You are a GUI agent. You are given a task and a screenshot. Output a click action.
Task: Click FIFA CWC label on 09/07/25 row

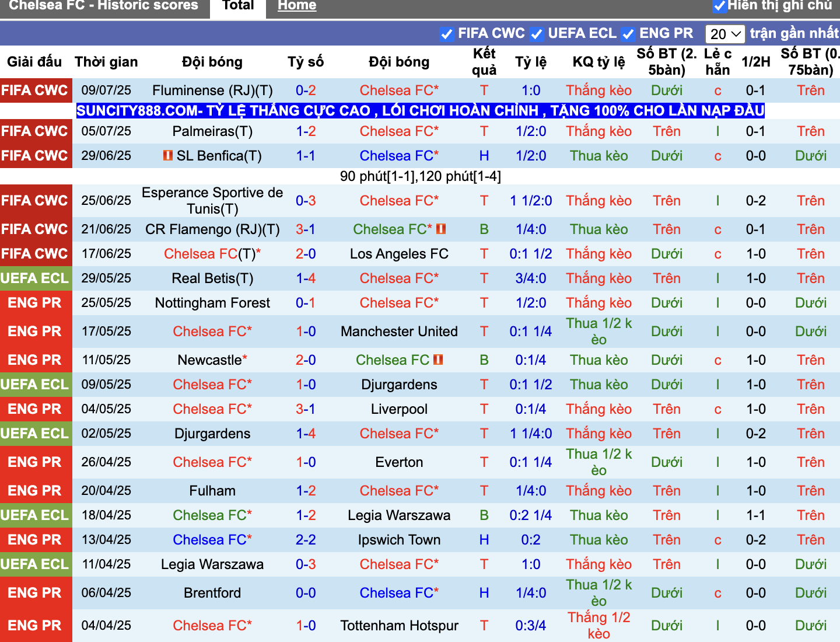35,90
